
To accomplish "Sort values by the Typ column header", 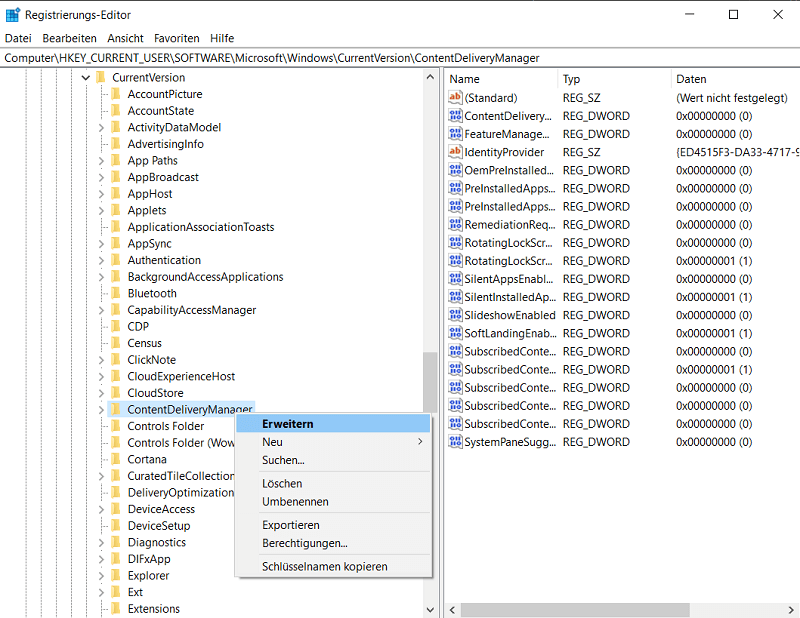I will [x=615, y=79].
